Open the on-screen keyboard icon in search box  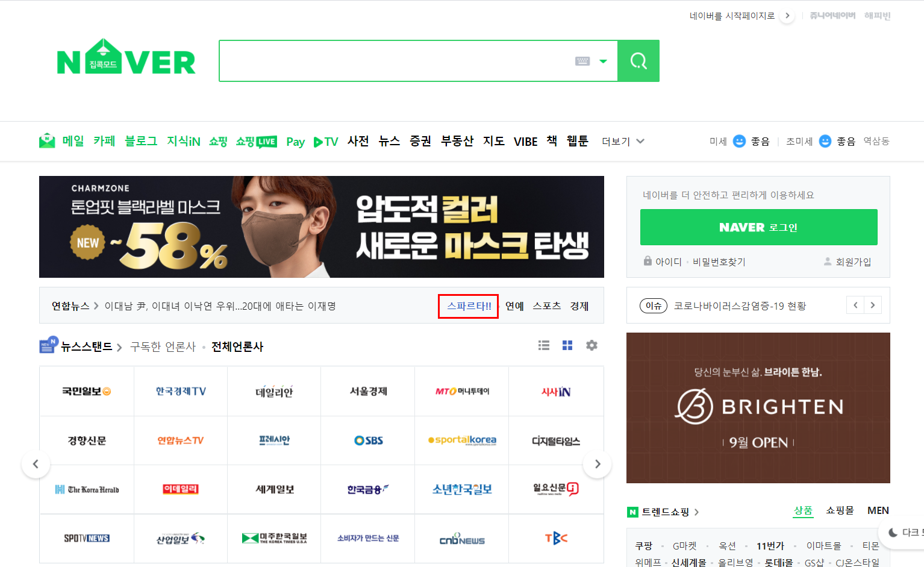582,61
